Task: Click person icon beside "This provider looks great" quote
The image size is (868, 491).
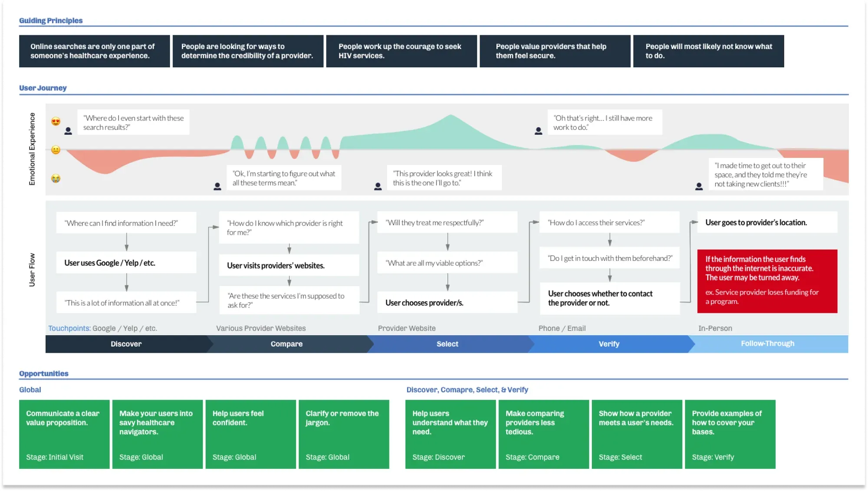Action: (378, 186)
